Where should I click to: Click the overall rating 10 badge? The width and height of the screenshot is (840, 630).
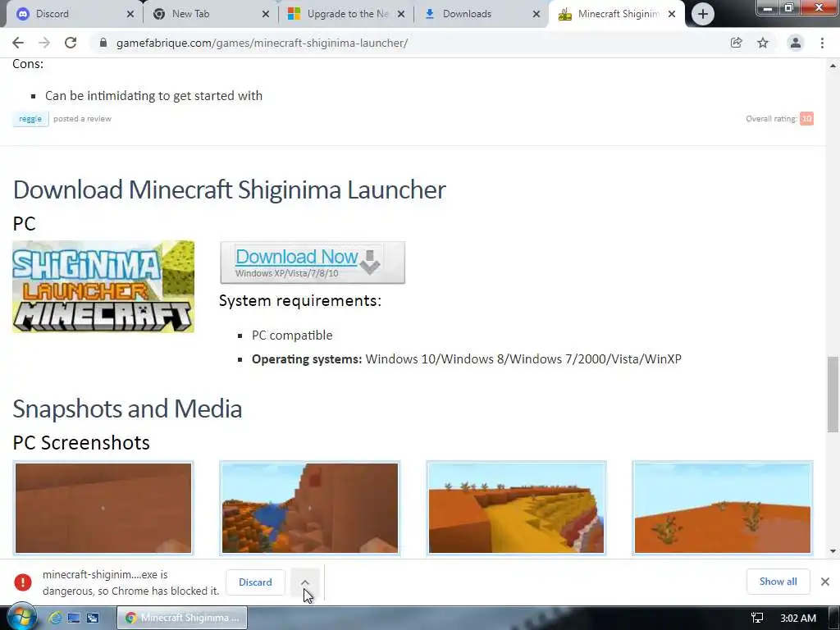806,118
